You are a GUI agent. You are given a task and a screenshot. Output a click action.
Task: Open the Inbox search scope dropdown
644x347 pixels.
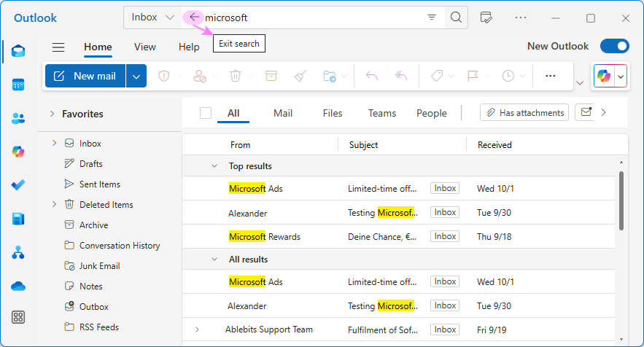[x=152, y=17]
